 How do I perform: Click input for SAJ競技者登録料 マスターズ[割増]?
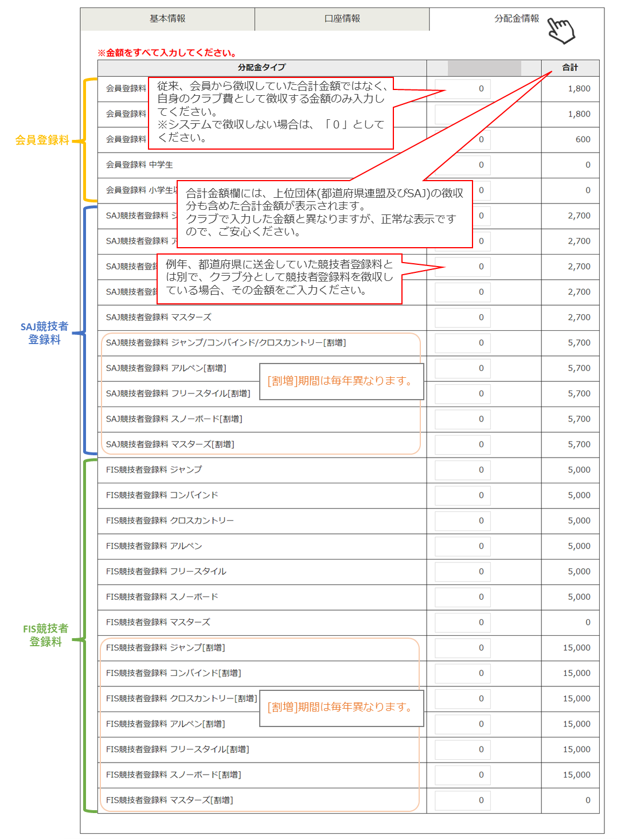point(463,444)
